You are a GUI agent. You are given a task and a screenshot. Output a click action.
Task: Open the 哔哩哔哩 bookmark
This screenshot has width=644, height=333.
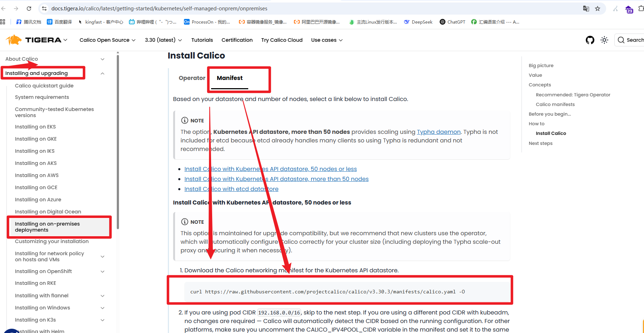(x=153, y=22)
